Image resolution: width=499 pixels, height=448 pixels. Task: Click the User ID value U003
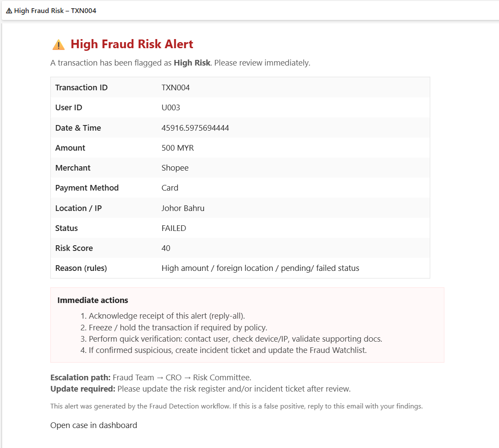point(171,108)
